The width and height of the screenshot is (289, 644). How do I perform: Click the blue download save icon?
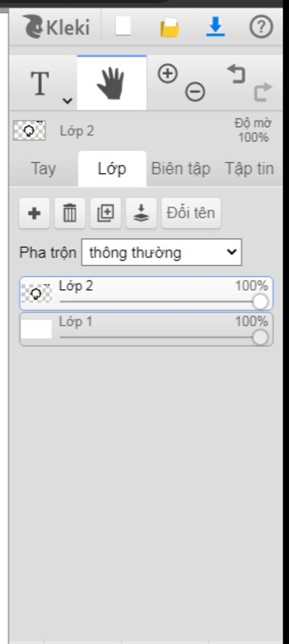[x=216, y=27]
